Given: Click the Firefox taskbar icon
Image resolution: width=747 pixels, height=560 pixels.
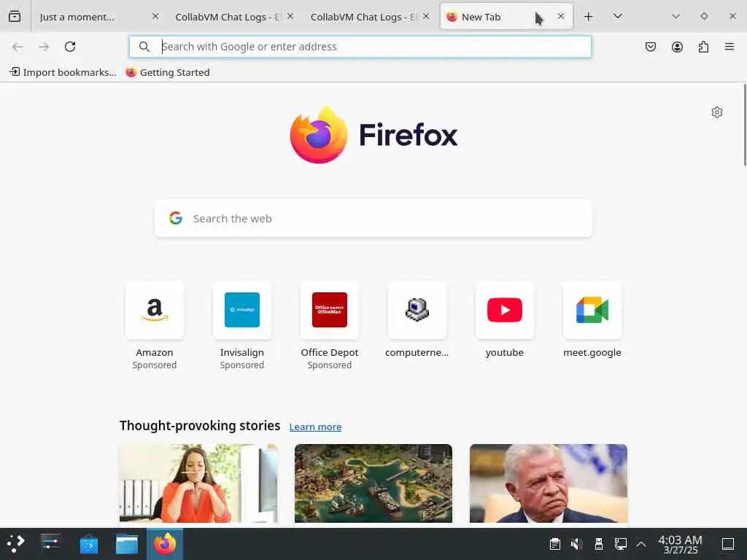Looking at the screenshot, I should (x=165, y=544).
